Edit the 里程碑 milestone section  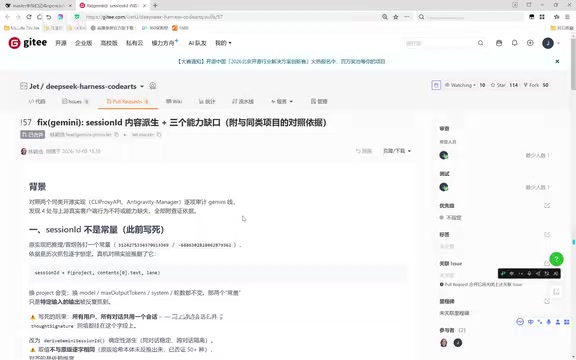[x=547, y=301]
